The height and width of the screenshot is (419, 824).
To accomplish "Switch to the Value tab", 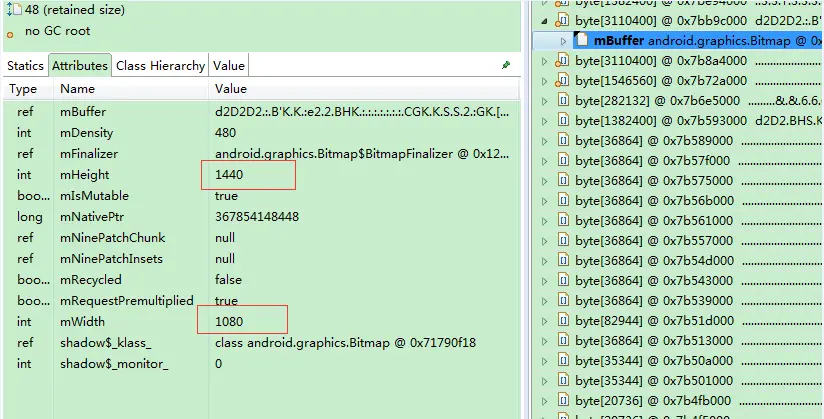I will click(x=229, y=66).
